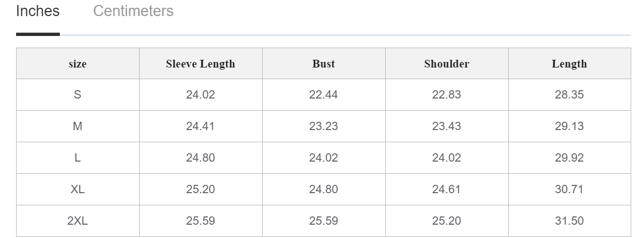Screen dimensions: 644x238
Task: Click the S length value 28.35
Action: click(x=569, y=95)
